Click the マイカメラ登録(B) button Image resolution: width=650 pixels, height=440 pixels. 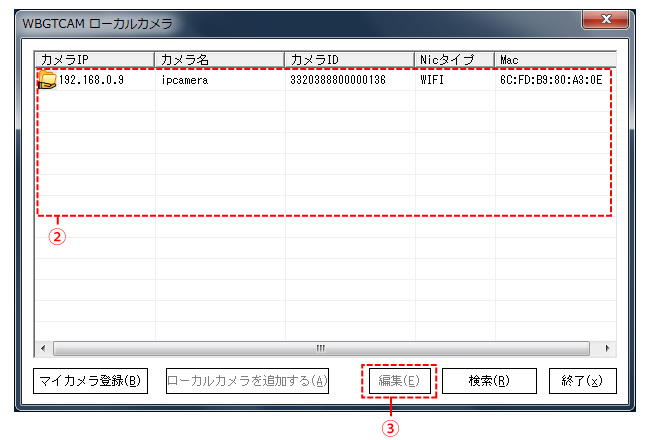coord(90,381)
